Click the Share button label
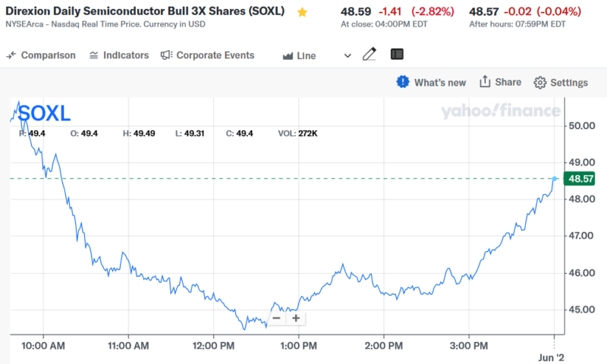The height and width of the screenshot is (364, 607). [x=508, y=82]
